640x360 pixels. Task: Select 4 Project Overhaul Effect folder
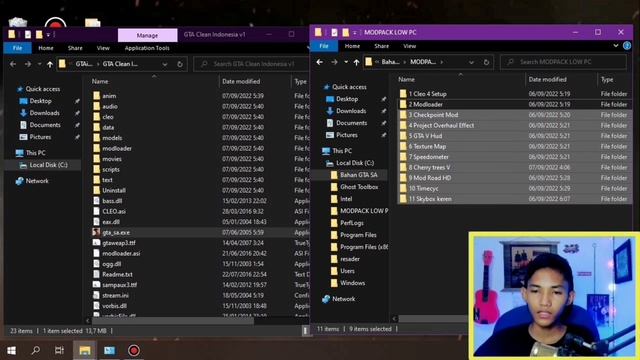(x=441, y=125)
